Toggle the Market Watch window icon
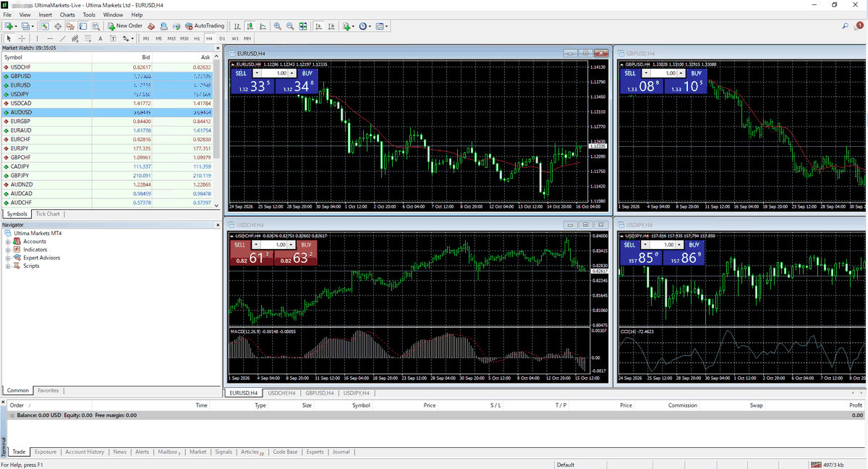Image resolution: width=868 pixels, height=469 pixels. (44, 26)
